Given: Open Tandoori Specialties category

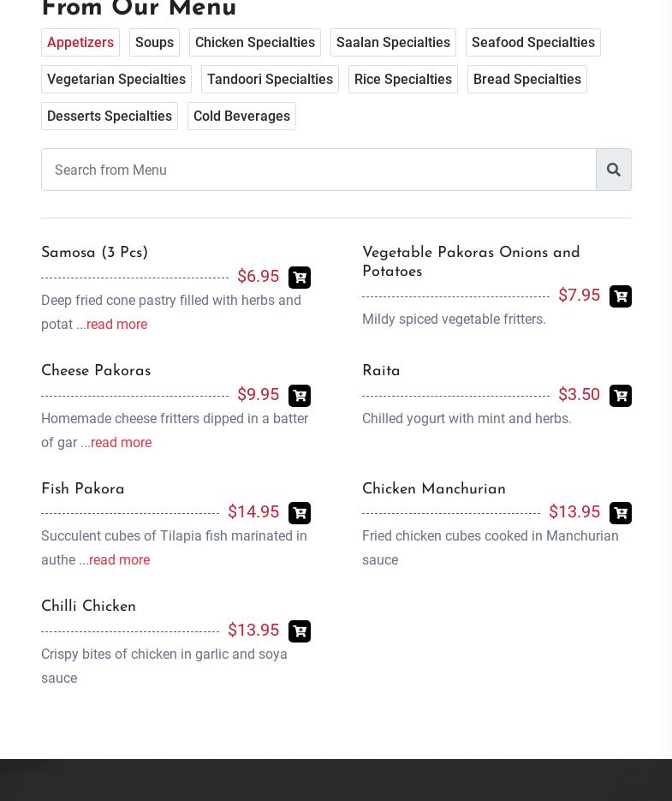Looking at the screenshot, I should pyautogui.click(x=270, y=80).
